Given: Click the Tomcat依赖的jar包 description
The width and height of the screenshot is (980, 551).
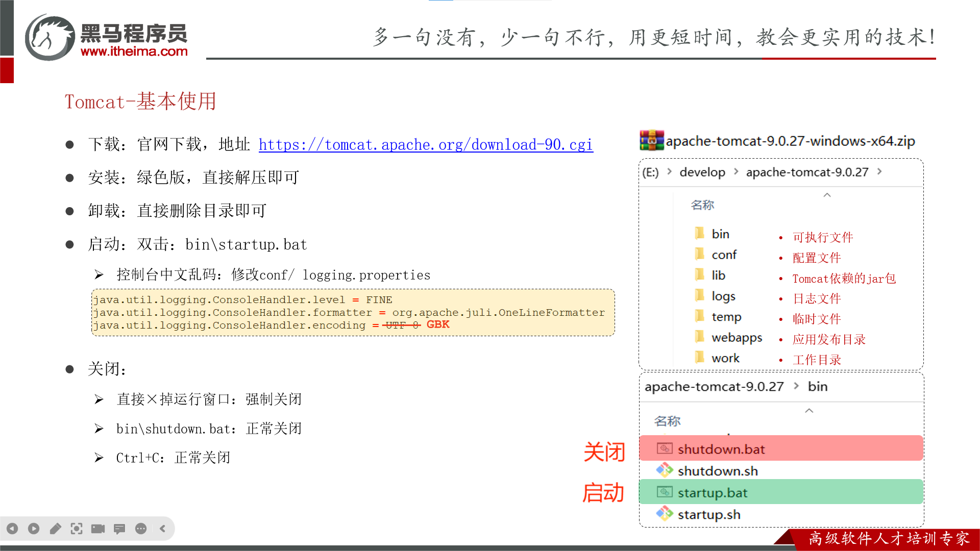Looking at the screenshot, I should click(x=844, y=279).
